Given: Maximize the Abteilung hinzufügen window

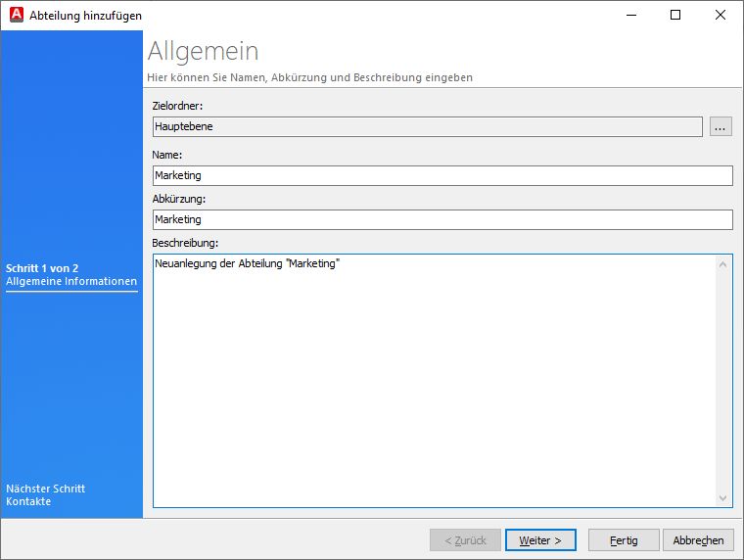Looking at the screenshot, I should [x=675, y=15].
